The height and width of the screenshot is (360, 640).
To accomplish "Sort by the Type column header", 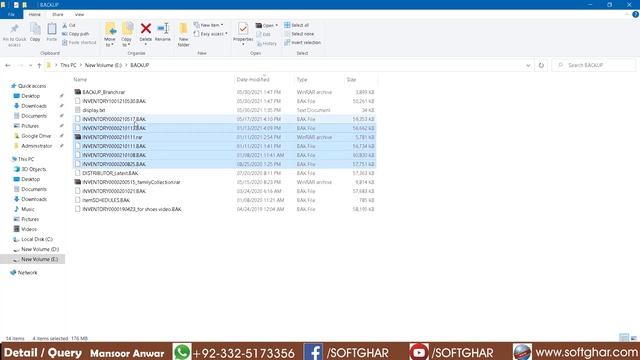I will click(x=302, y=80).
